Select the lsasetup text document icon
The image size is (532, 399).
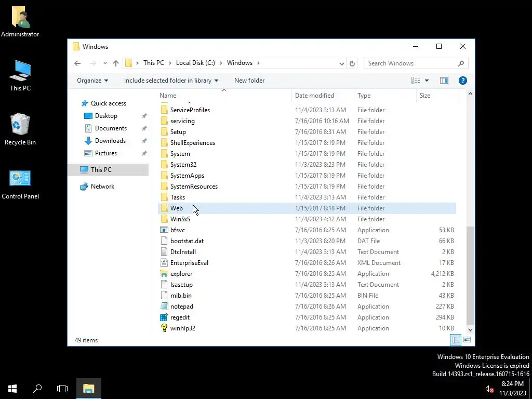click(x=164, y=284)
